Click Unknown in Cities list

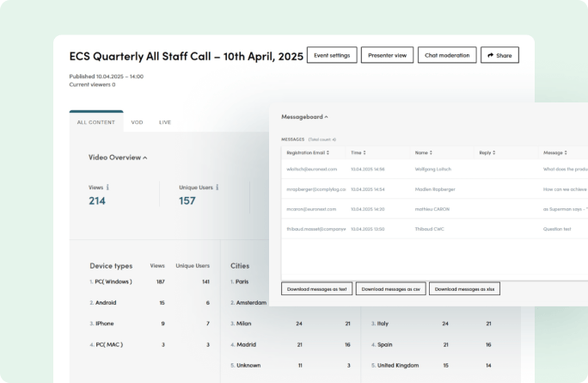click(x=248, y=365)
